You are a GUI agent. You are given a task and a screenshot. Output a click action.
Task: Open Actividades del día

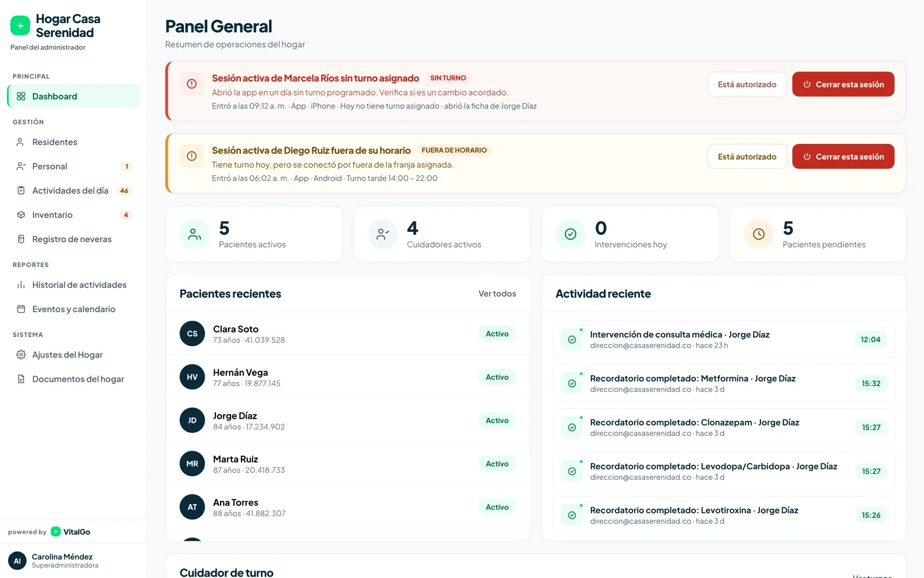click(x=73, y=190)
